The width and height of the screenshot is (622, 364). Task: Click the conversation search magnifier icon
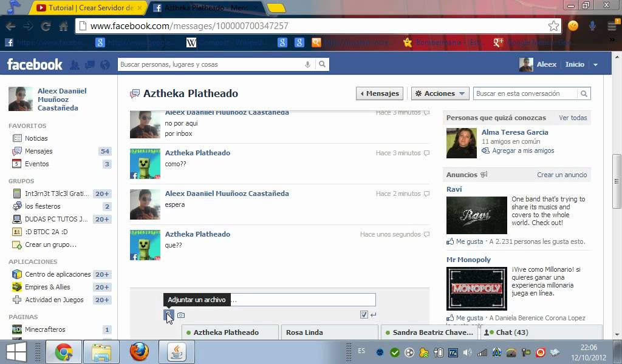click(x=584, y=93)
